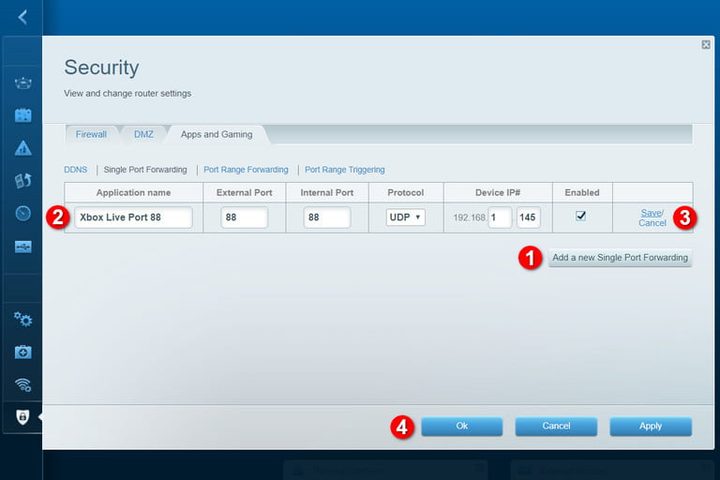Open External Storage USB drive icon

click(22, 246)
